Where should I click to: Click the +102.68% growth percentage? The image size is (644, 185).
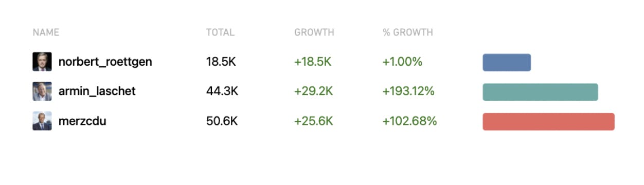[x=409, y=121]
